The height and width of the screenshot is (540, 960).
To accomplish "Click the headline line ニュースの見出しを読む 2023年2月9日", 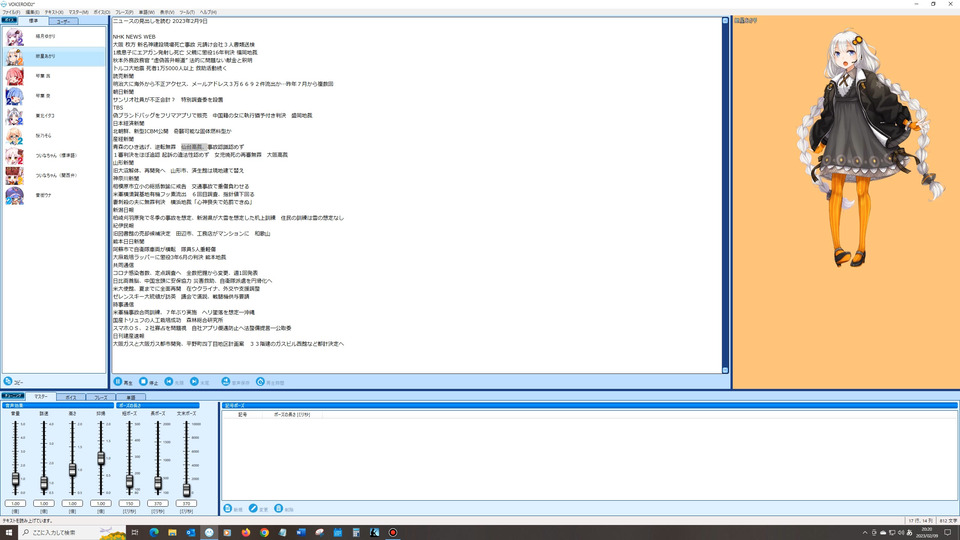I will pyautogui.click(x=160, y=21).
